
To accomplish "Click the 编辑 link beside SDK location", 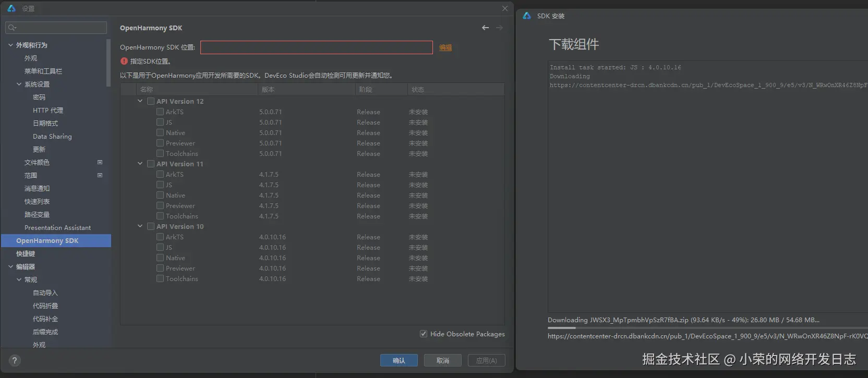I will pyautogui.click(x=445, y=47).
